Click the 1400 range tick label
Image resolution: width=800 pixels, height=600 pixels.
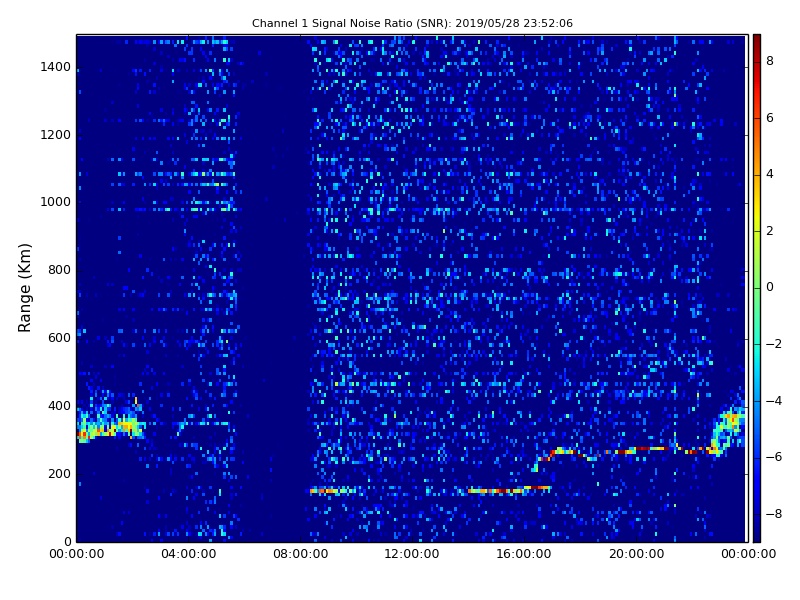click(x=56, y=67)
